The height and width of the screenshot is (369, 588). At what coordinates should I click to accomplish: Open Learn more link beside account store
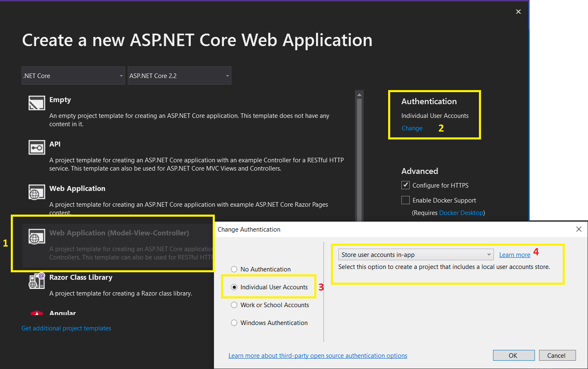(x=515, y=255)
